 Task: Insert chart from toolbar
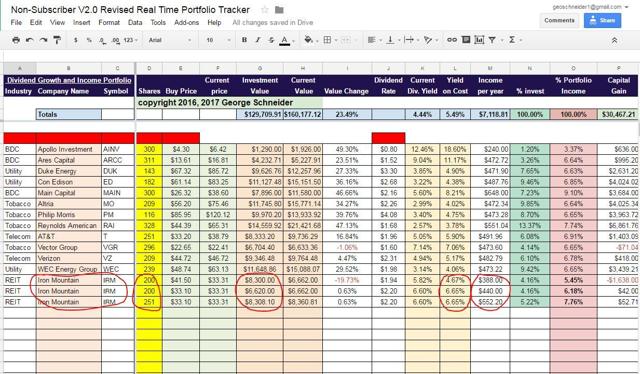pos(479,40)
